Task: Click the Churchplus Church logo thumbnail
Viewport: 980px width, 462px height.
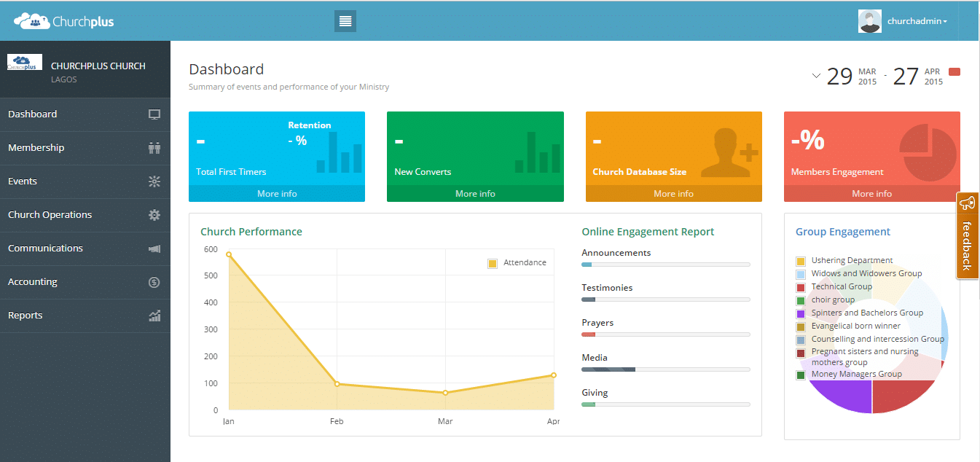Action: pos(25,62)
